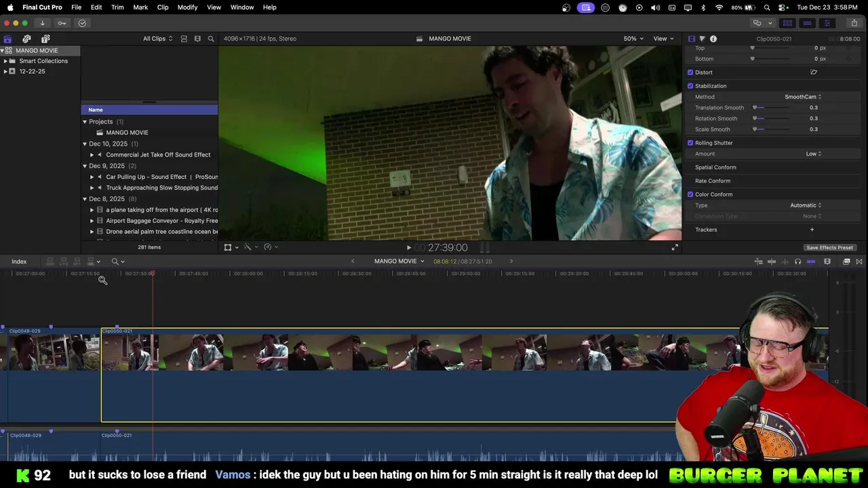Disable the Stabilization checkbox
Image resolution: width=868 pixels, height=488 pixels.
coord(690,86)
